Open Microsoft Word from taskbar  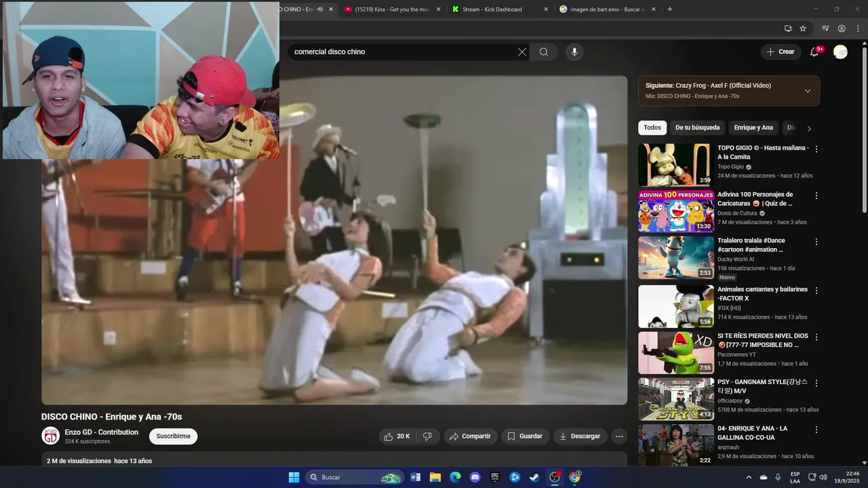pos(416,477)
